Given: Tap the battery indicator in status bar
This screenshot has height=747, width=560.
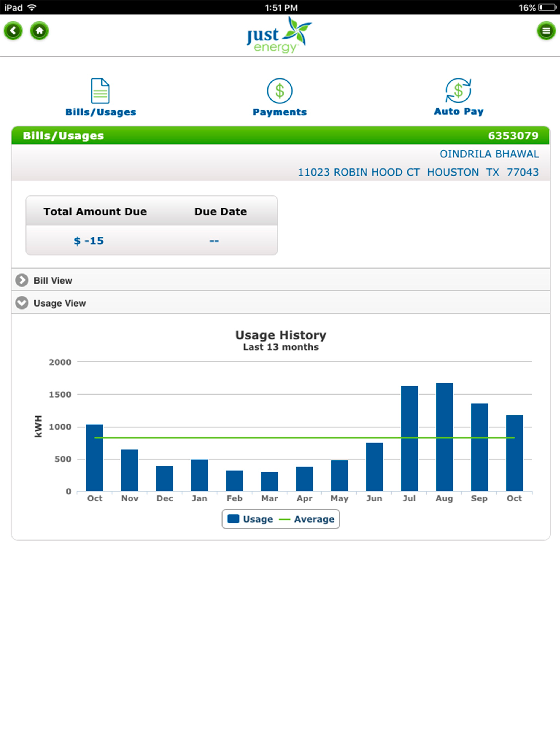Looking at the screenshot, I should pyautogui.click(x=547, y=7).
